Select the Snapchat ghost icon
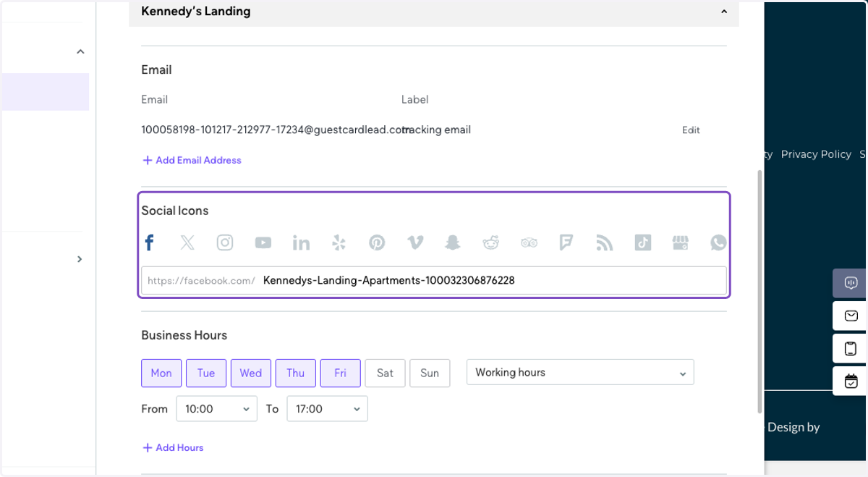868x477 pixels. coord(453,242)
